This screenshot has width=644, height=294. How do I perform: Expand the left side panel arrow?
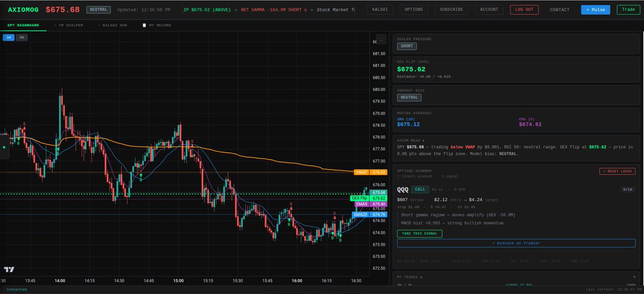coord(4,146)
